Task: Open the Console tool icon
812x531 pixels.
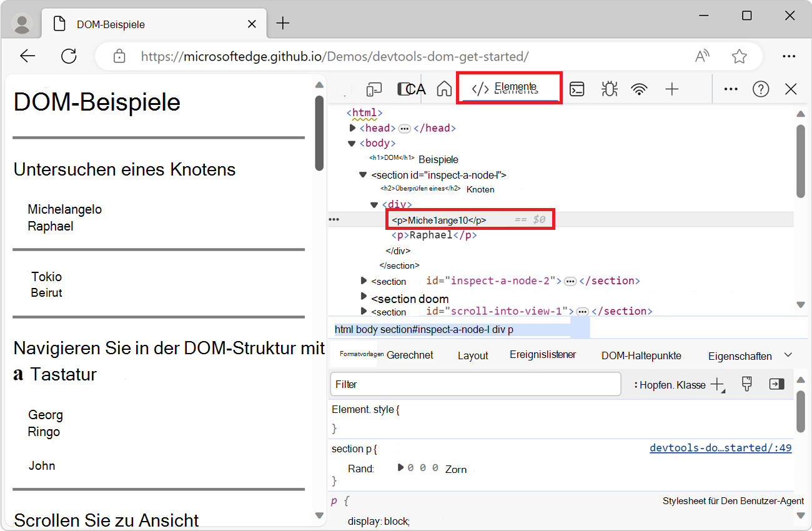Action: pos(577,89)
